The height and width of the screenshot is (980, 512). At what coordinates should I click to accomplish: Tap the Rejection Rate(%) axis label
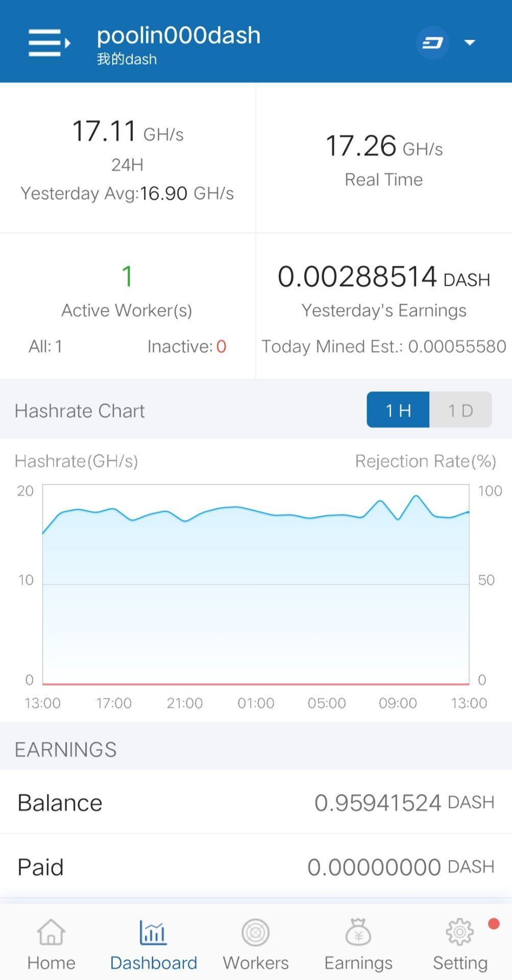[x=426, y=461]
